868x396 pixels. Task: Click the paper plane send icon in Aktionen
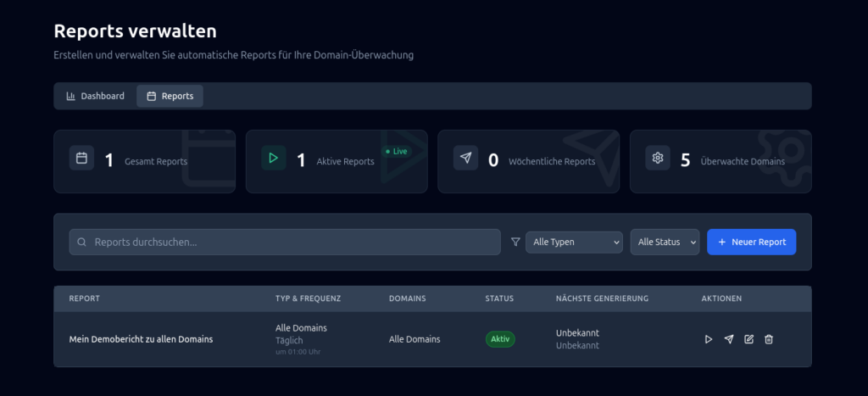pyautogui.click(x=729, y=339)
